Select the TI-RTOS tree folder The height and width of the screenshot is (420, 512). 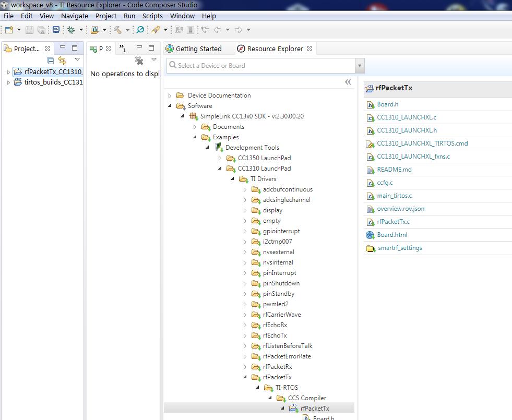click(x=287, y=388)
